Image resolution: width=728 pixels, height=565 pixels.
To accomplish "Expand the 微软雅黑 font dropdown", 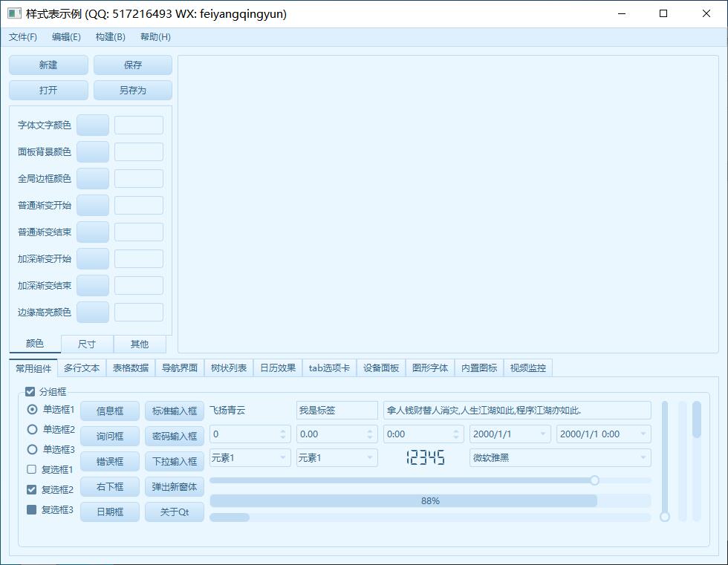I will click(643, 458).
